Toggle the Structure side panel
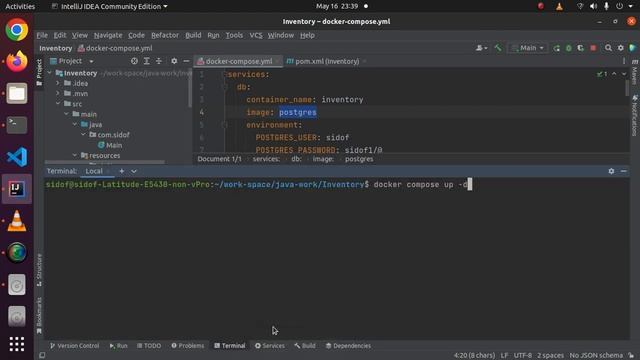Image resolution: width=640 pixels, height=360 pixels. (x=39, y=270)
